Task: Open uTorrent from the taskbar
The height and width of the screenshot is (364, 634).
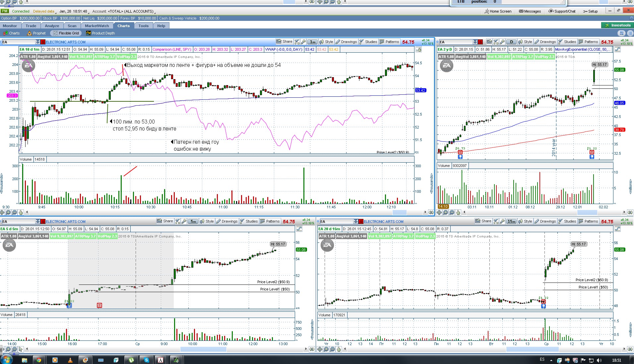Action: (131, 360)
